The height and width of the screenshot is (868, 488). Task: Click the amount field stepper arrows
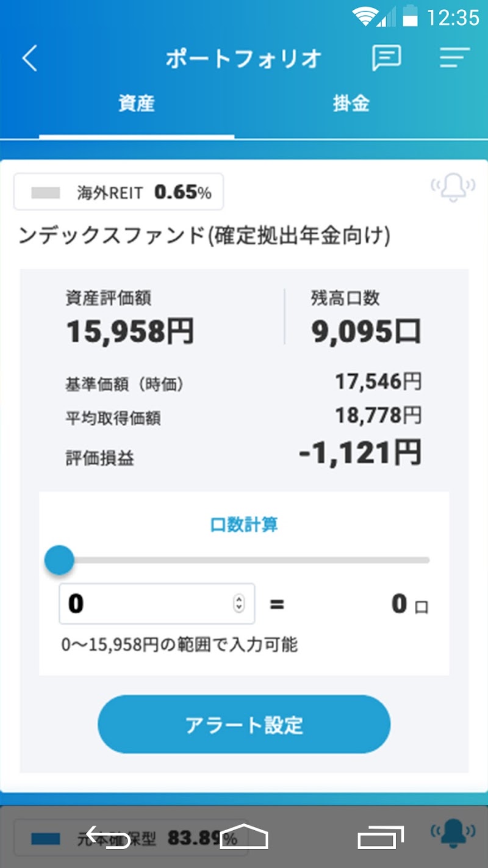[239, 604]
